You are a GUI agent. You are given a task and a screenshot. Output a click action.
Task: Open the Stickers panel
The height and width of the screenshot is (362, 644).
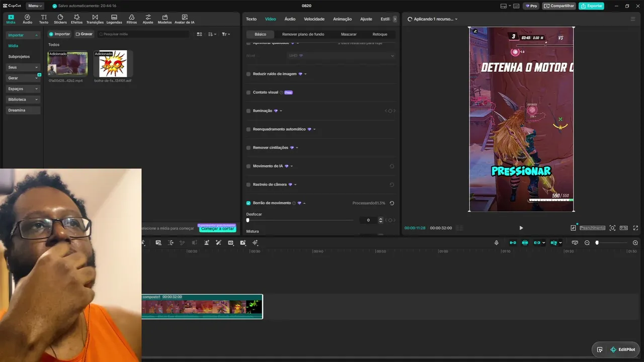[x=60, y=19]
